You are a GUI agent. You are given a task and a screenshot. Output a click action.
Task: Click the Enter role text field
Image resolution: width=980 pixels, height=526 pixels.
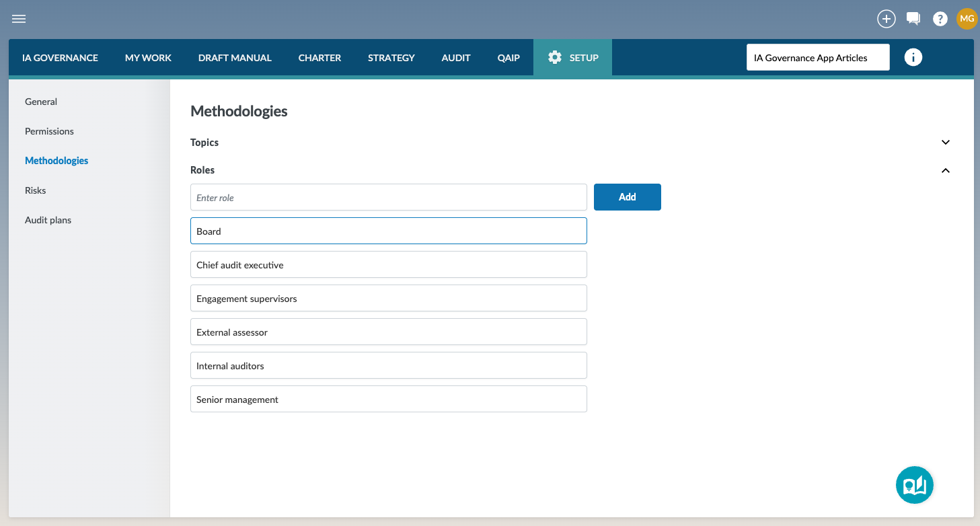pos(388,198)
